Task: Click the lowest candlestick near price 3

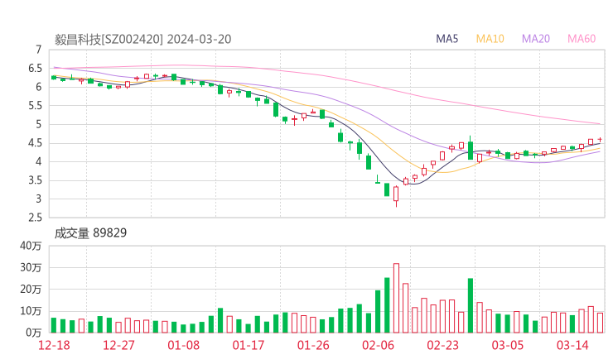Action: (x=396, y=194)
